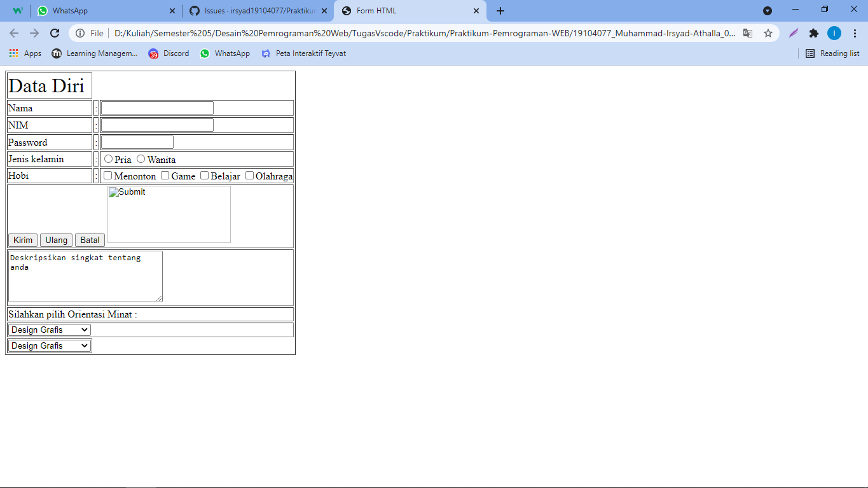Click the Jenis kelamin label
Screen dimensions: 868x488
[x=36, y=159]
